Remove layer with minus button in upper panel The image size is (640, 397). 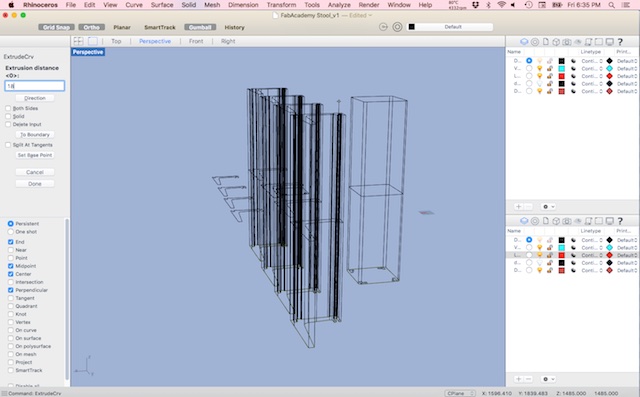pyautogui.click(x=528, y=206)
